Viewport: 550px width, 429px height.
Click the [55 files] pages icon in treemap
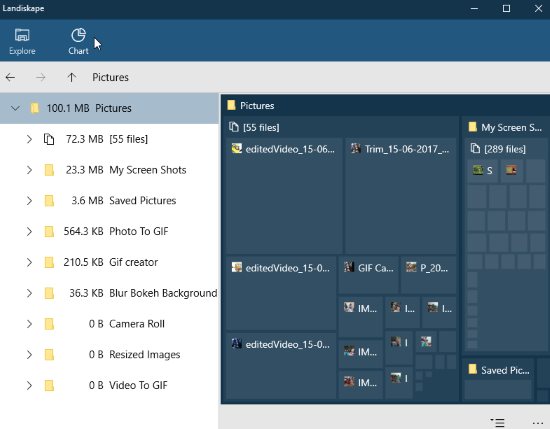(x=234, y=127)
